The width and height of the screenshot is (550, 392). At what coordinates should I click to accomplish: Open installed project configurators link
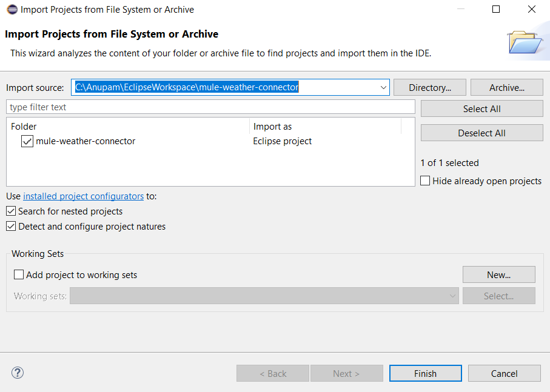[x=83, y=196]
